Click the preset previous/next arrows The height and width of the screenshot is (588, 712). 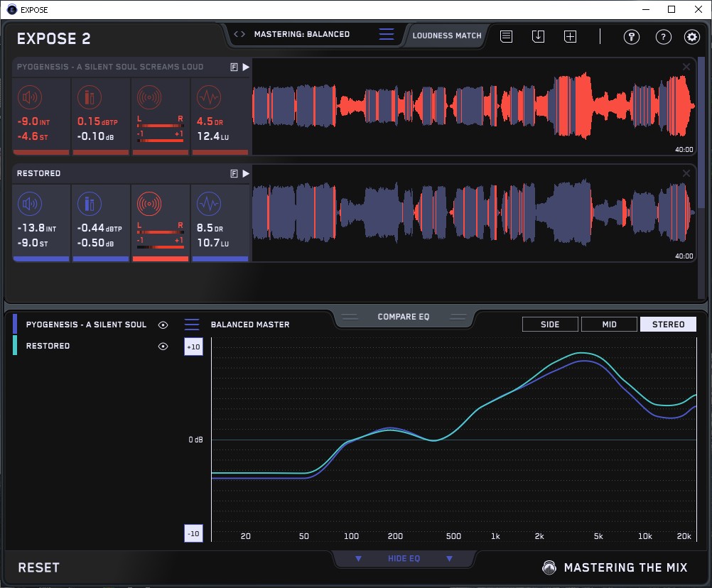[x=239, y=34]
